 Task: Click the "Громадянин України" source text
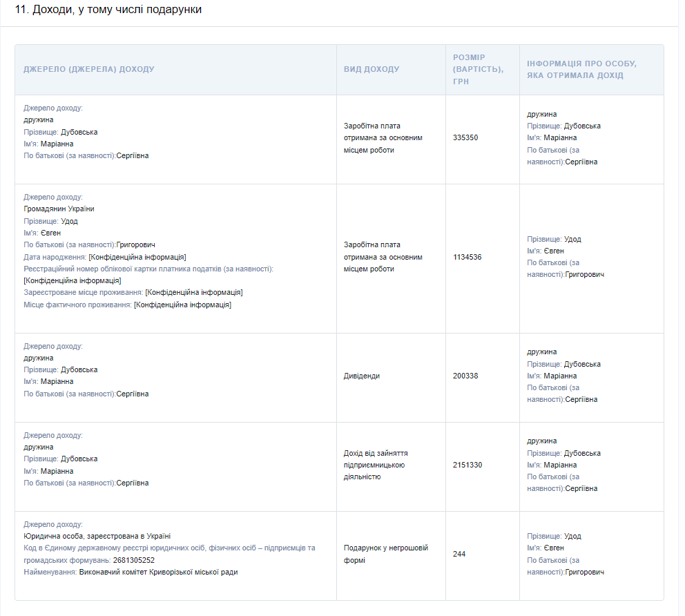[x=59, y=209]
